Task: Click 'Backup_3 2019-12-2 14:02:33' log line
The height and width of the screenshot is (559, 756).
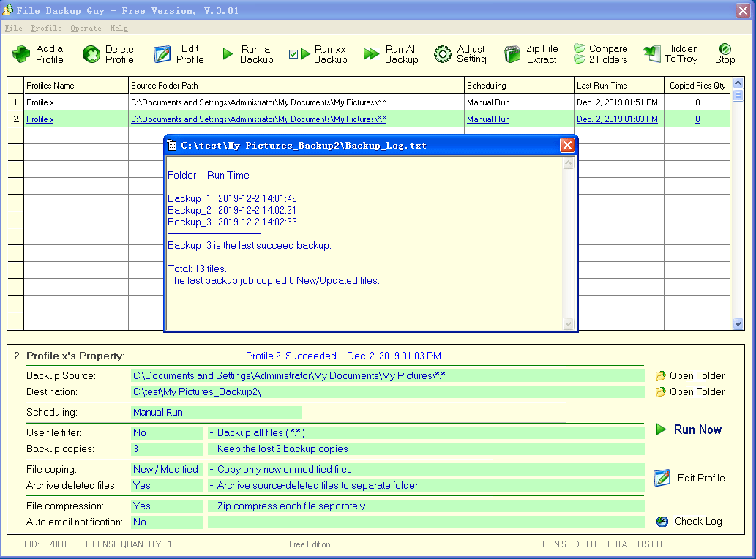Action: pyautogui.click(x=233, y=222)
